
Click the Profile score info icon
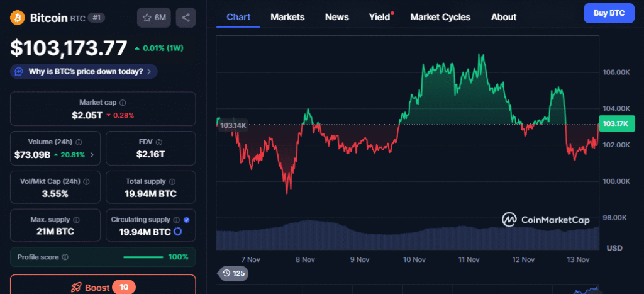(65, 257)
